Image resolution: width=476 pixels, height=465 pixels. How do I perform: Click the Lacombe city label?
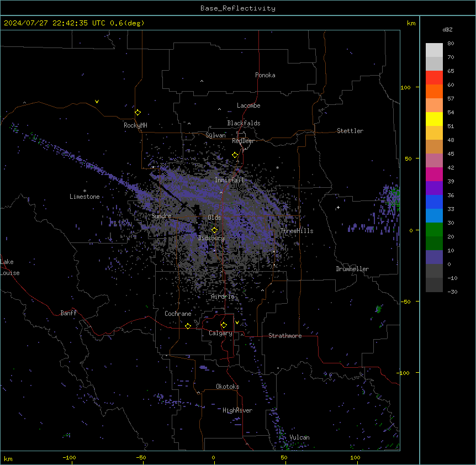248,105
